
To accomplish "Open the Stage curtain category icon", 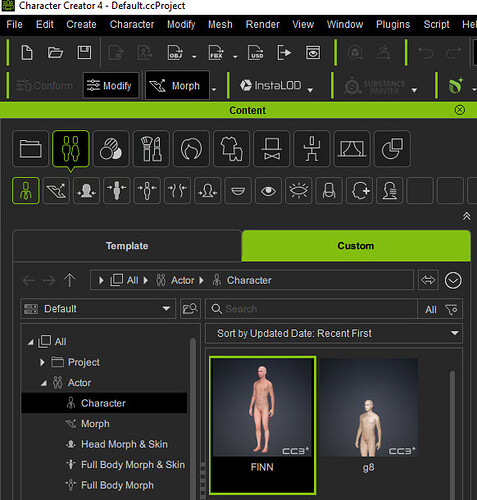I will coord(352,149).
